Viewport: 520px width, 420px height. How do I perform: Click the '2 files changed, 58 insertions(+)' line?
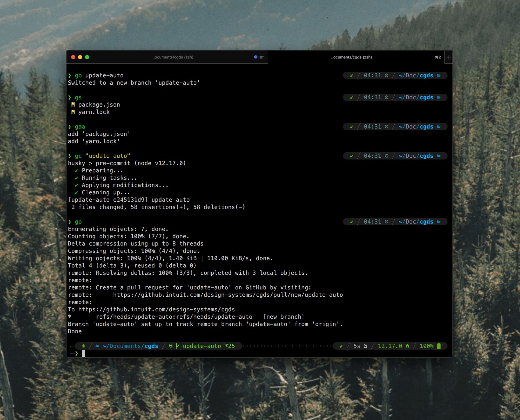coord(158,207)
